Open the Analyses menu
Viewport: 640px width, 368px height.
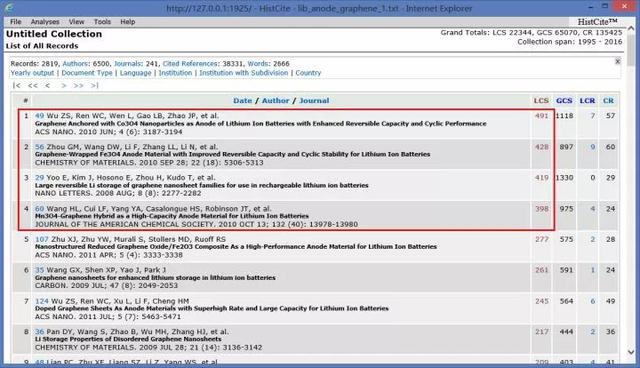tap(45, 22)
